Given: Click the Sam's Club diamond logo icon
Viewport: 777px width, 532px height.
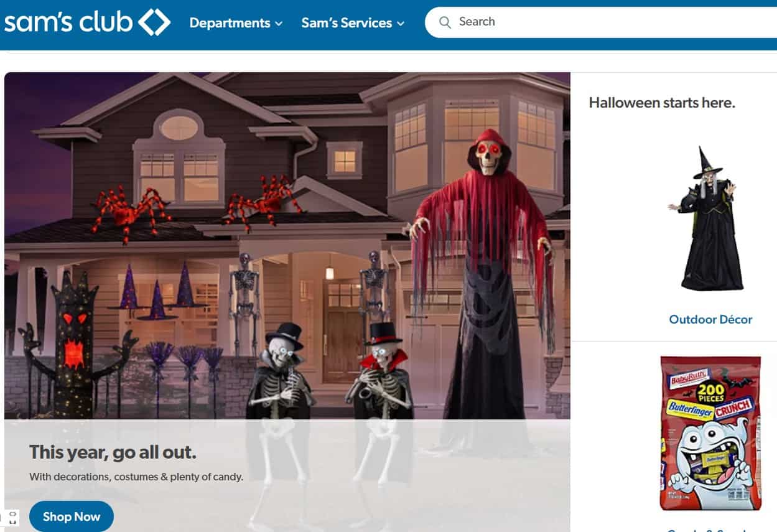Looking at the screenshot, I should click(154, 22).
